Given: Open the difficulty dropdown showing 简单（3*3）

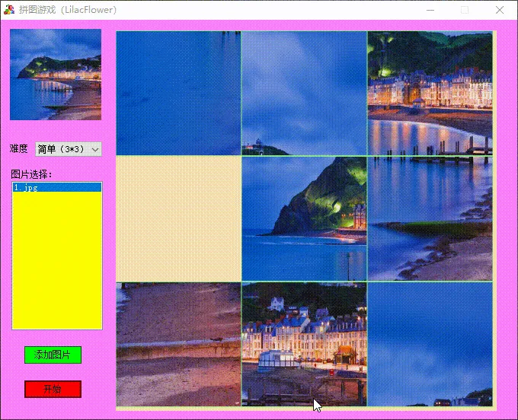Looking at the screenshot, I should point(69,149).
